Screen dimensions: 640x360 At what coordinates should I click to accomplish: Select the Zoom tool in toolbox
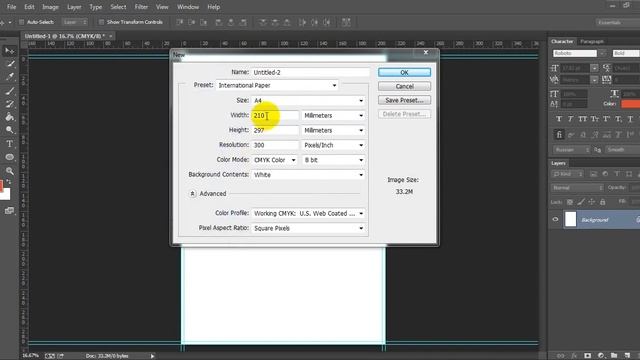click(x=9, y=171)
